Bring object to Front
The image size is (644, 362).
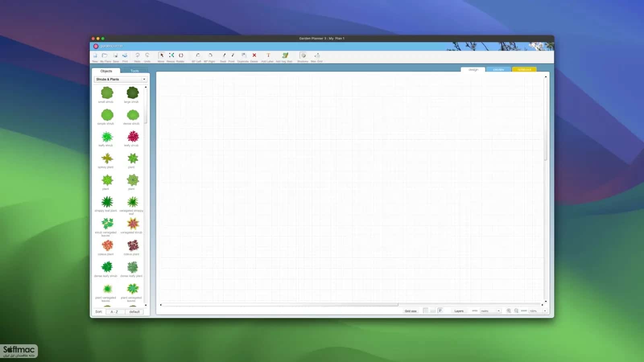click(x=232, y=56)
